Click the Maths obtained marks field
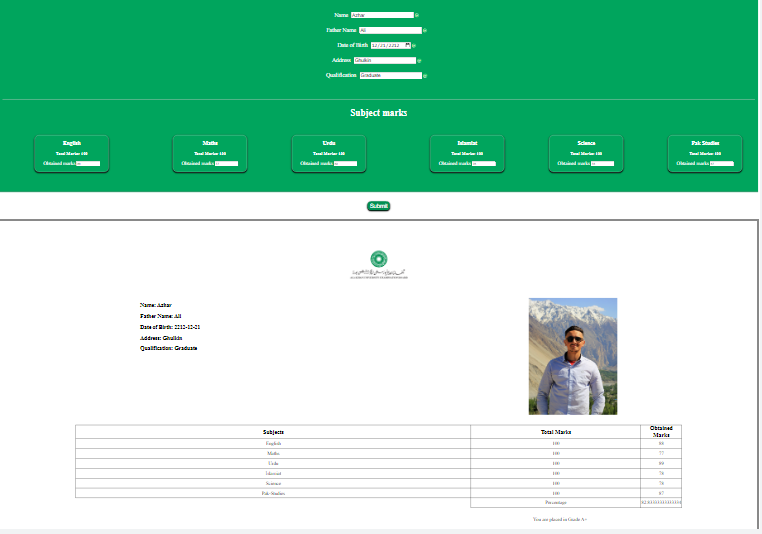Screen dimensions: 762x534 click(x=226, y=164)
